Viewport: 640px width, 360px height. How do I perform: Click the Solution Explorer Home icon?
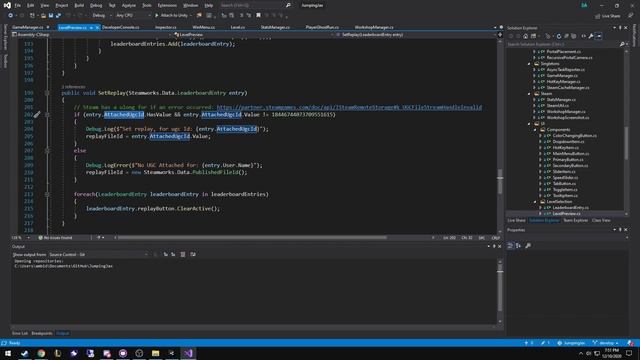[x=525, y=36]
